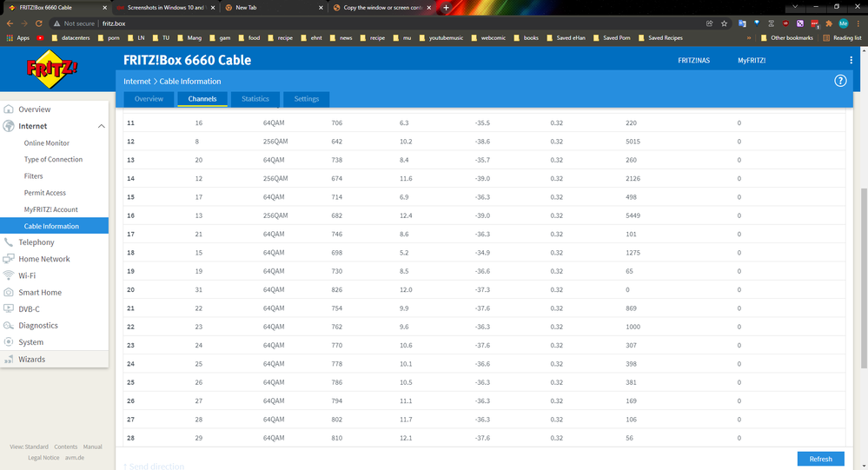Open the Google Translate extension
This screenshot has height=470, width=868.
(x=742, y=23)
